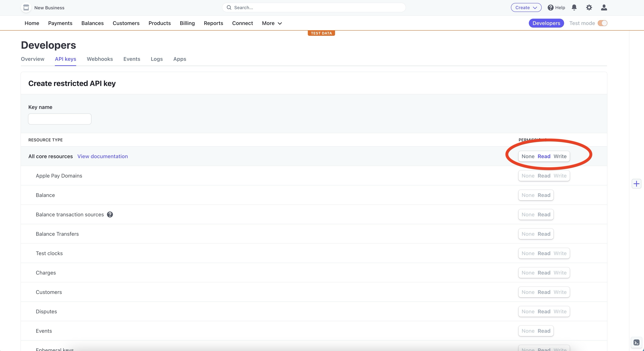
Task: Open account settings gear
Action: 589,7
